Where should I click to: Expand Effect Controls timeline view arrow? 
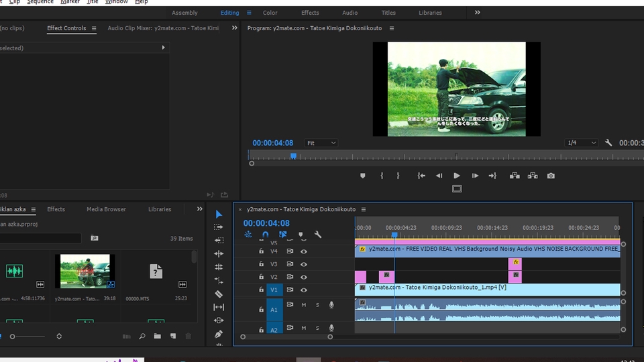click(x=164, y=48)
